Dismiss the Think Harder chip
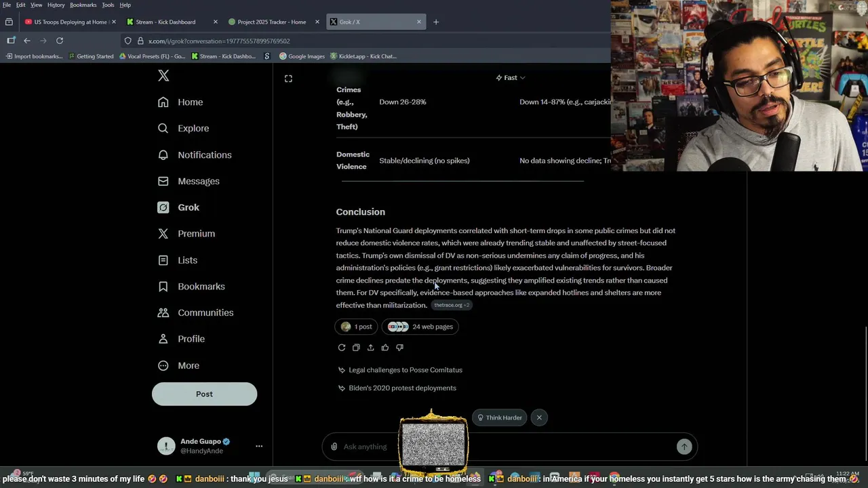Screen dimensions: 868x488 [539, 418]
